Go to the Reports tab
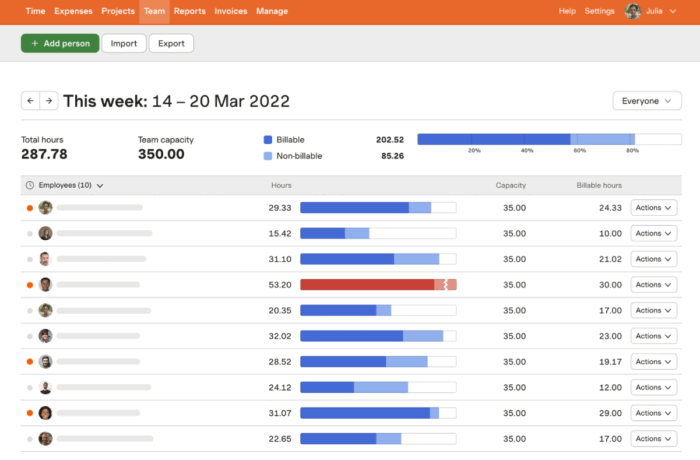The width and height of the screenshot is (700, 460). (189, 11)
